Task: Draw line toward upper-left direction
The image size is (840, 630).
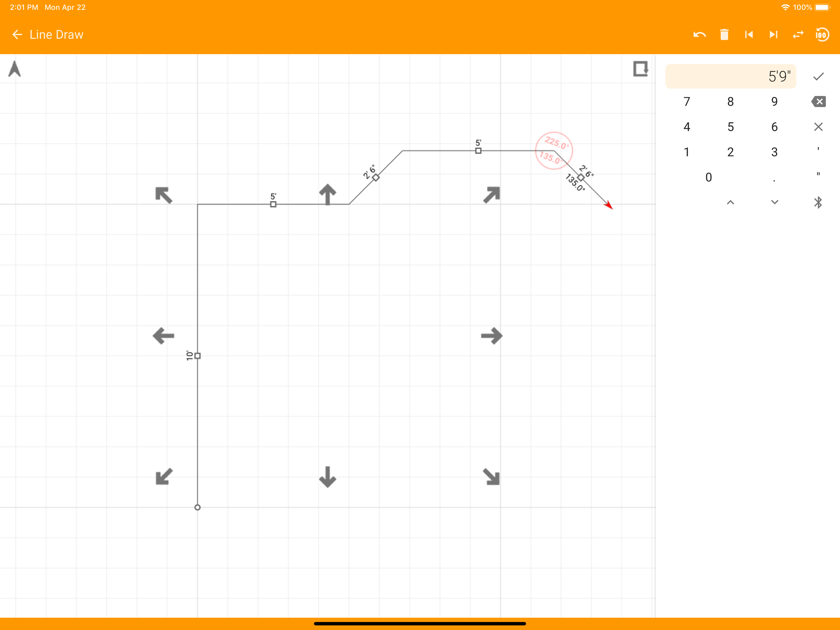Action: pos(164,195)
